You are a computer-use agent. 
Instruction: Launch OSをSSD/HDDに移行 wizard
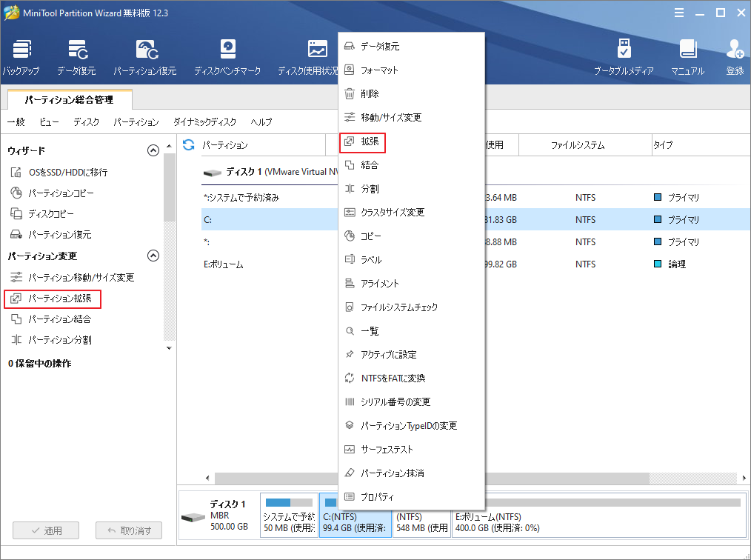[59, 172]
